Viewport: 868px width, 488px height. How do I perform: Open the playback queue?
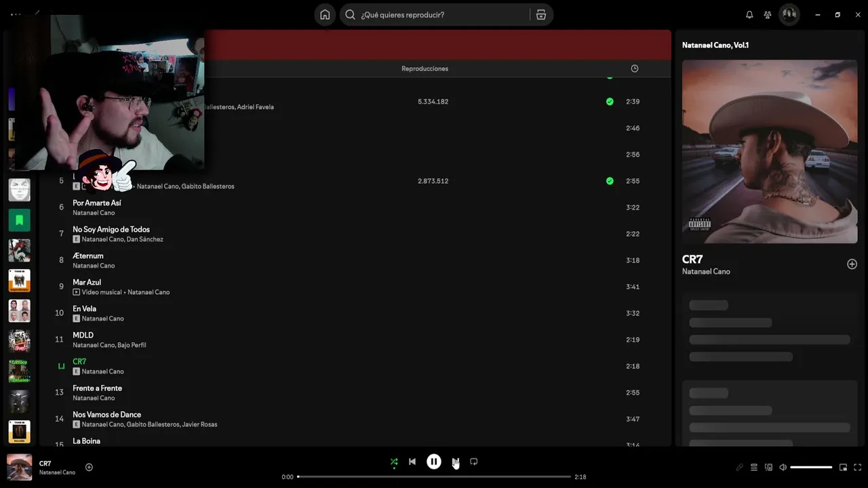pyautogui.click(x=754, y=467)
